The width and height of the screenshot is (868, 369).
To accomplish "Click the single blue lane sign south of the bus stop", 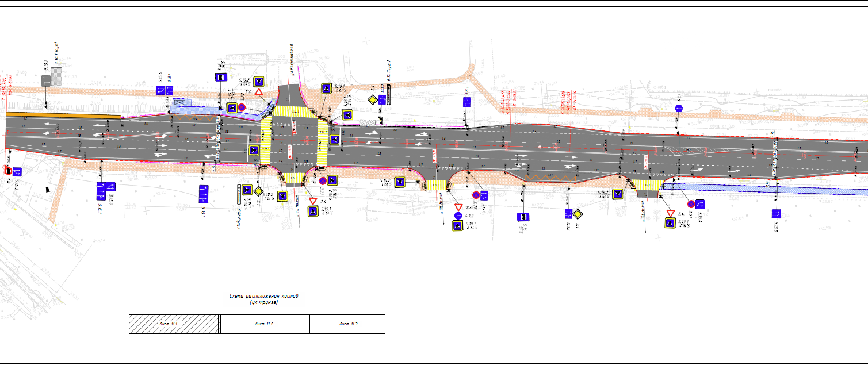I will (x=203, y=194).
